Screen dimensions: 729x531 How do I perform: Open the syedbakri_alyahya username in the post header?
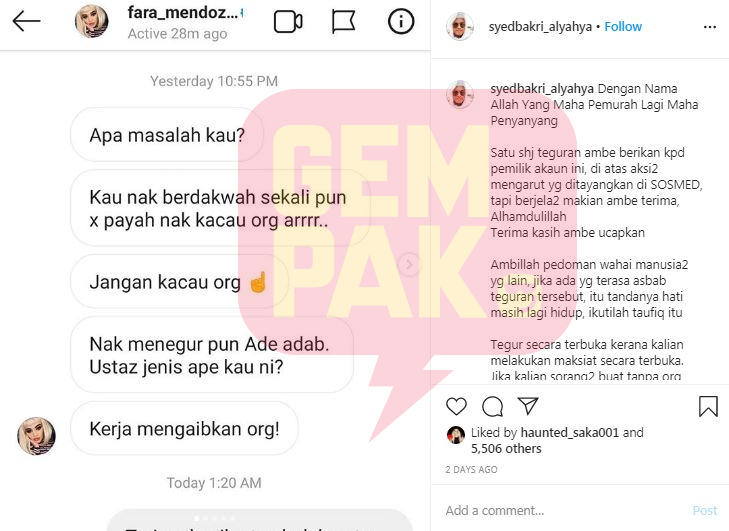point(540,27)
